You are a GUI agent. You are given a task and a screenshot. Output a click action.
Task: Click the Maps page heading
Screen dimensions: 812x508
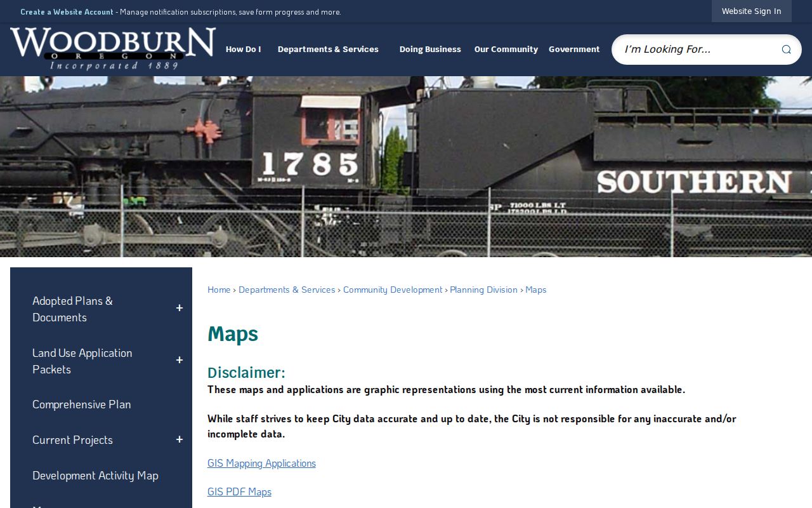[233, 333]
